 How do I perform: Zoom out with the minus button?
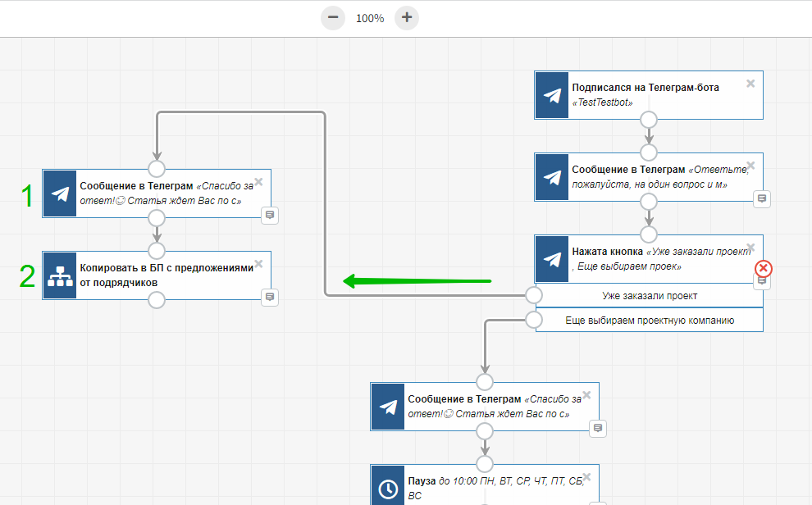(x=333, y=17)
